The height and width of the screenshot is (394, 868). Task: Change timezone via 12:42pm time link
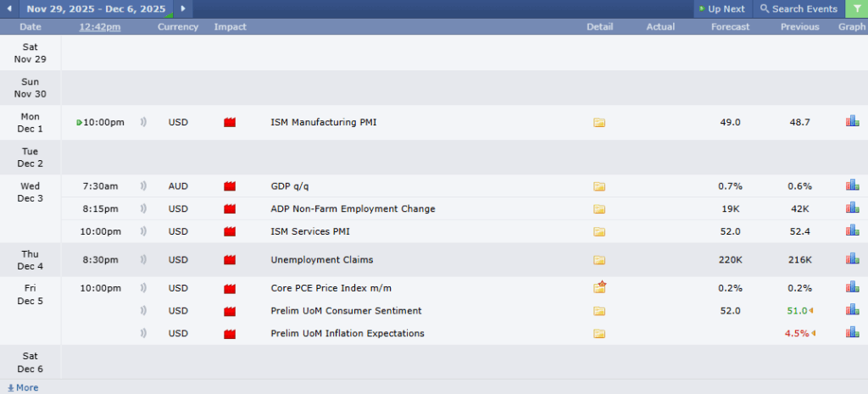pos(100,27)
